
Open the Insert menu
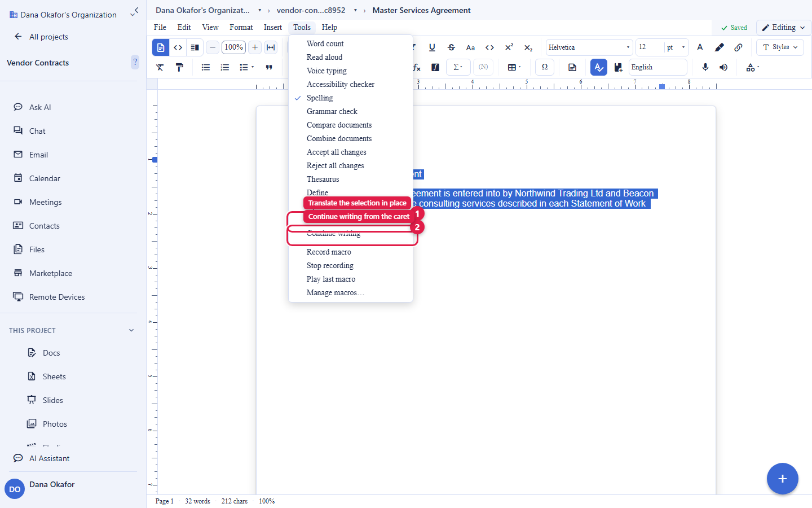(x=273, y=27)
